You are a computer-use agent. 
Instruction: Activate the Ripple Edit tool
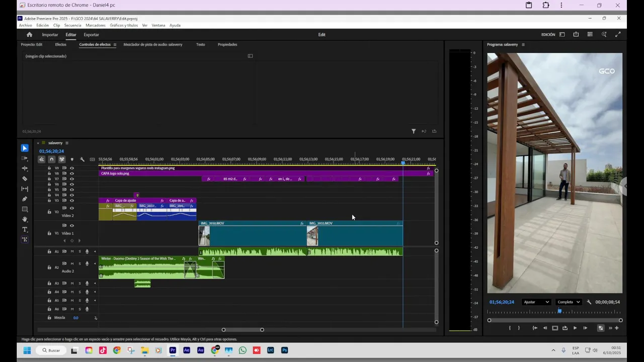pyautogui.click(x=25, y=168)
